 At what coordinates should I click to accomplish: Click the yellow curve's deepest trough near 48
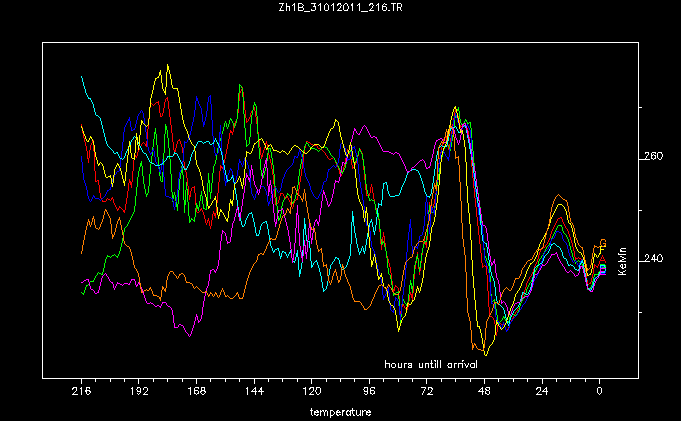coord(485,354)
